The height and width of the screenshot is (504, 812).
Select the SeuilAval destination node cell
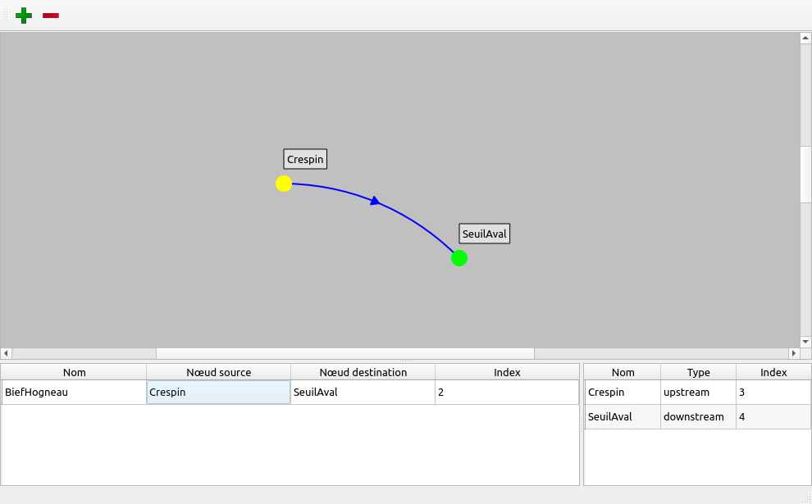click(x=363, y=393)
